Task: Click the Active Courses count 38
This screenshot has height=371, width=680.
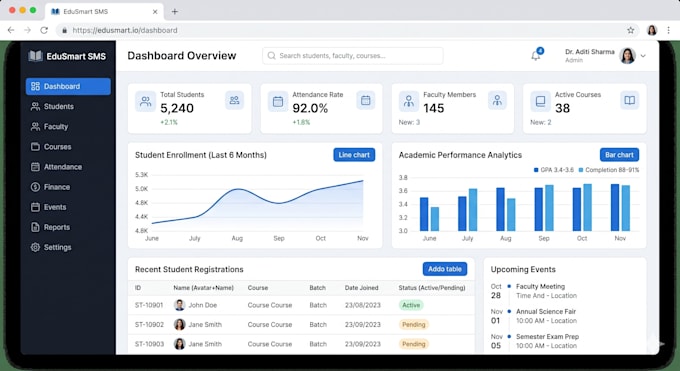Action: click(x=562, y=108)
